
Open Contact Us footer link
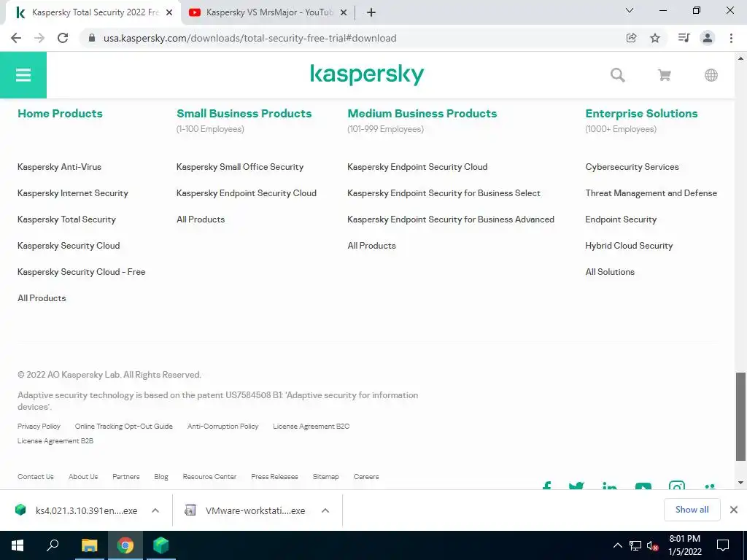pos(35,476)
